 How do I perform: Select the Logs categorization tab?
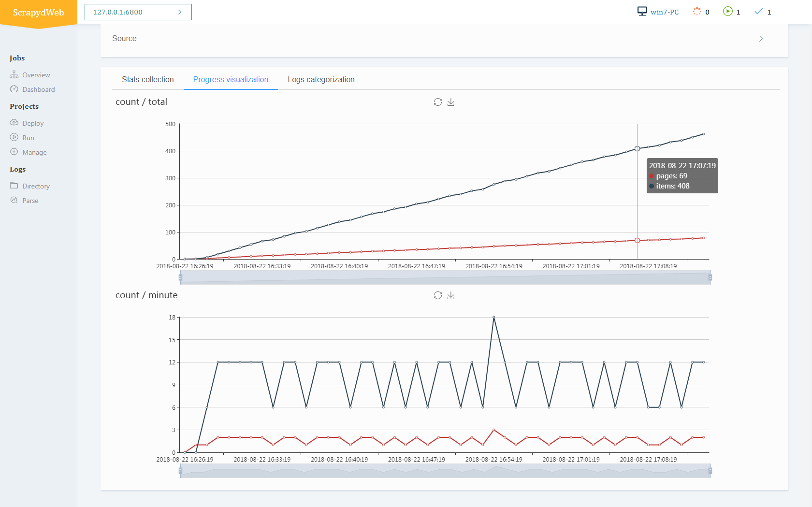coord(321,80)
